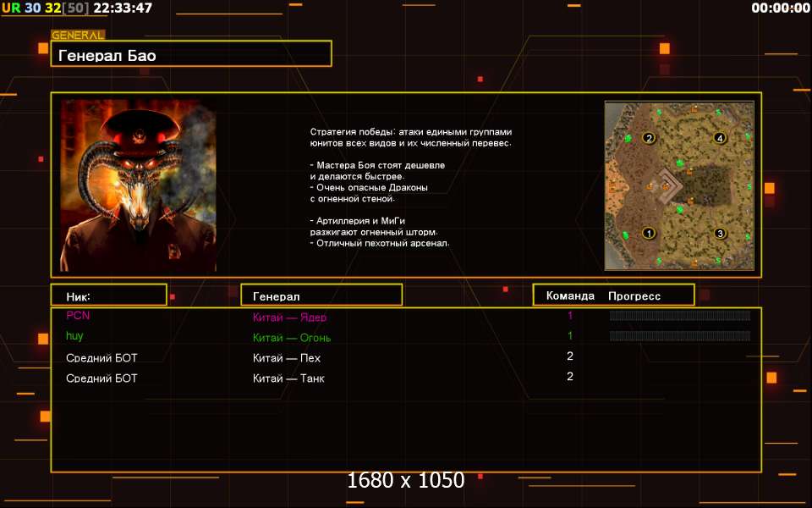Click PCN's loading progress bar
This screenshot has height=508, width=812.
[x=680, y=316]
